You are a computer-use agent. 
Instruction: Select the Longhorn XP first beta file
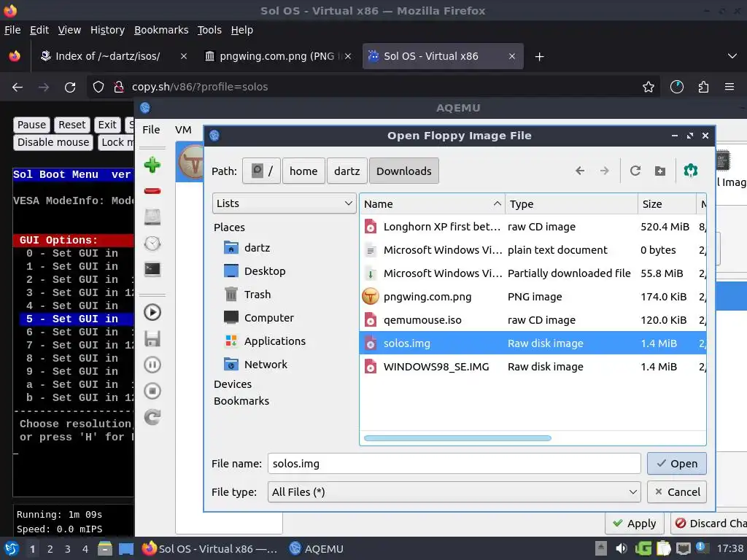point(533,227)
